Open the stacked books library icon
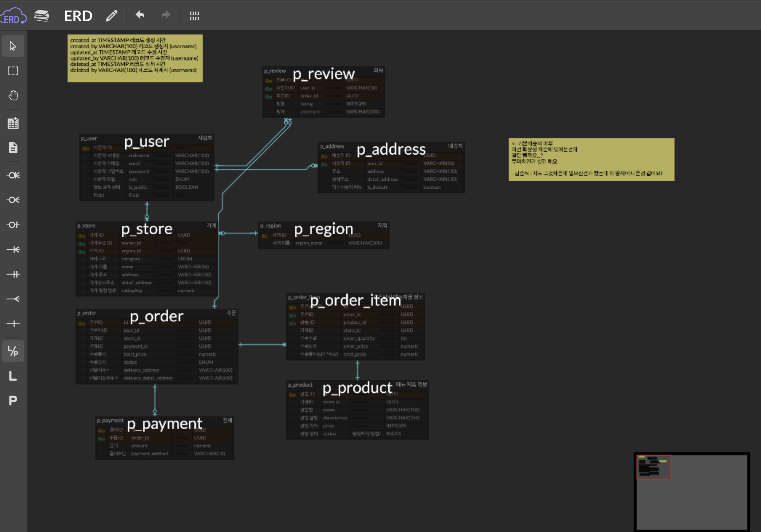 click(41, 16)
